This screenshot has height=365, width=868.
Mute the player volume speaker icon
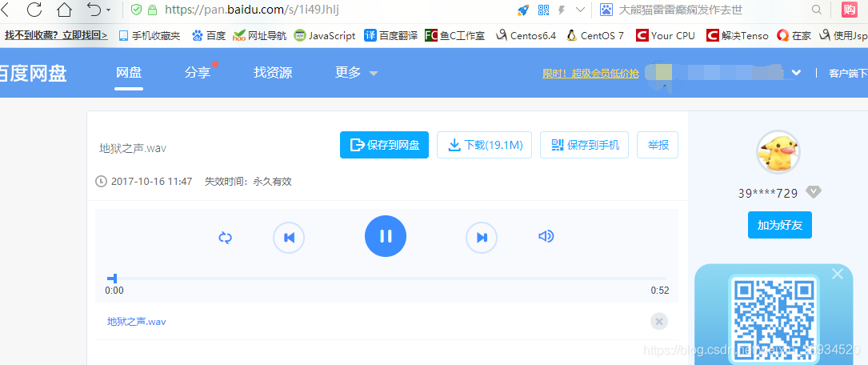546,236
